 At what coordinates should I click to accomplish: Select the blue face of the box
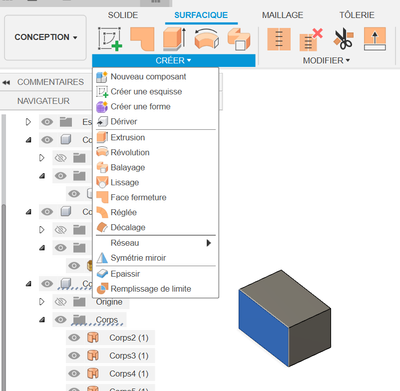[263, 328]
